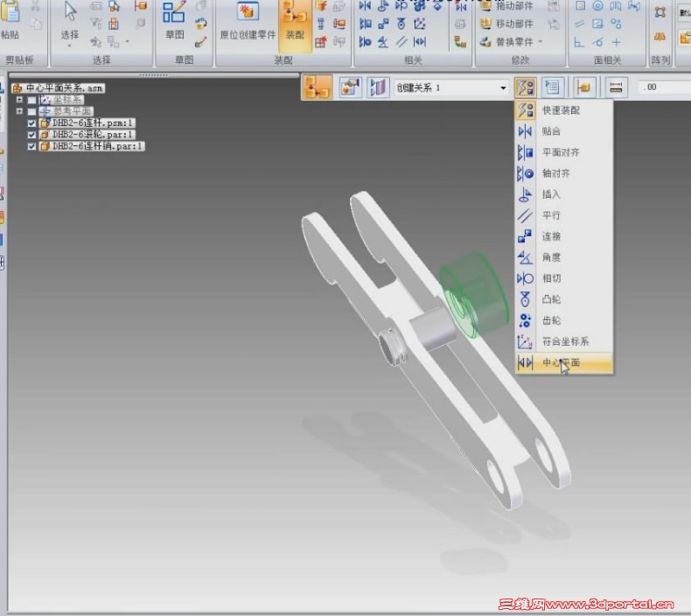Select 中心平面 from relationship menu

click(x=564, y=363)
